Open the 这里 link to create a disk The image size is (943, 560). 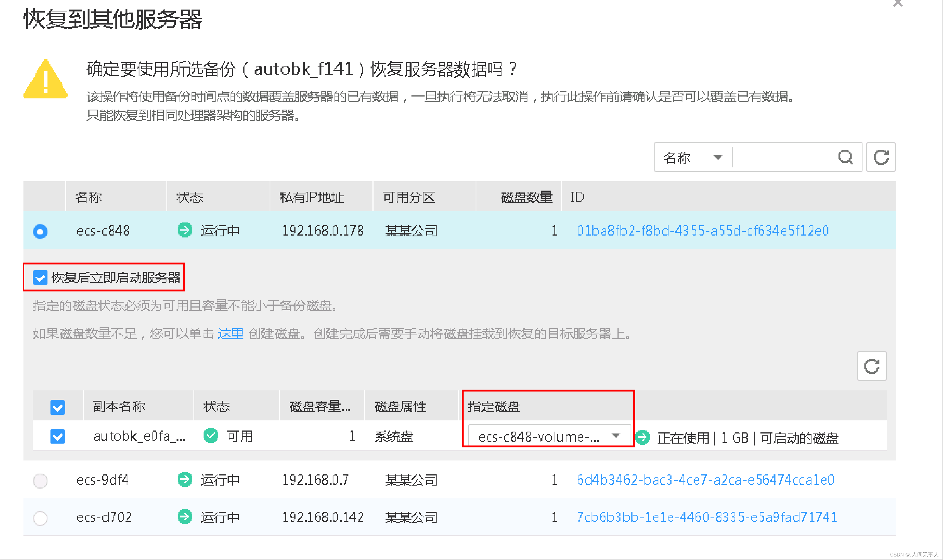point(230,334)
